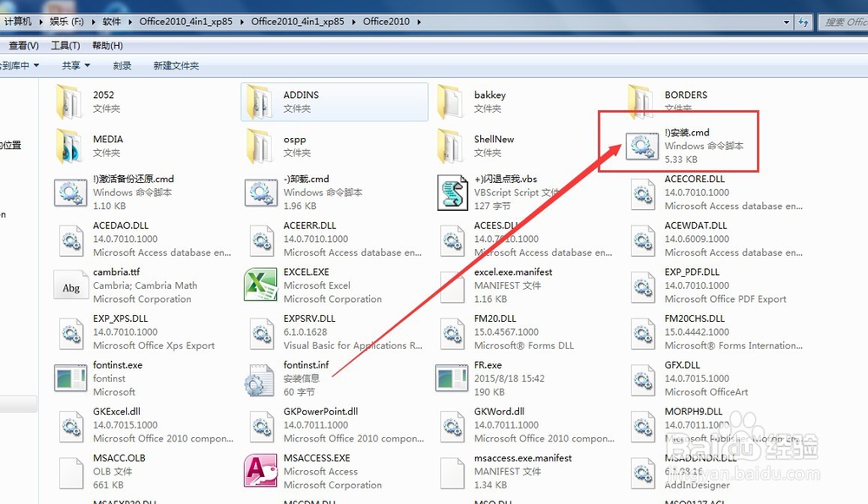Select the msaccess.exe.manifest file name
868x504 pixels.
(x=523, y=458)
